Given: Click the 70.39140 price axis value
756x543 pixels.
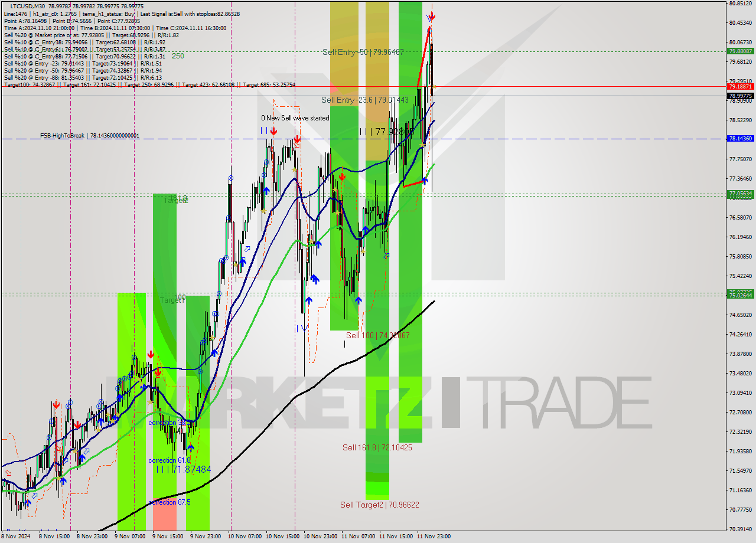Looking at the screenshot, I should [x=740, y=529].
